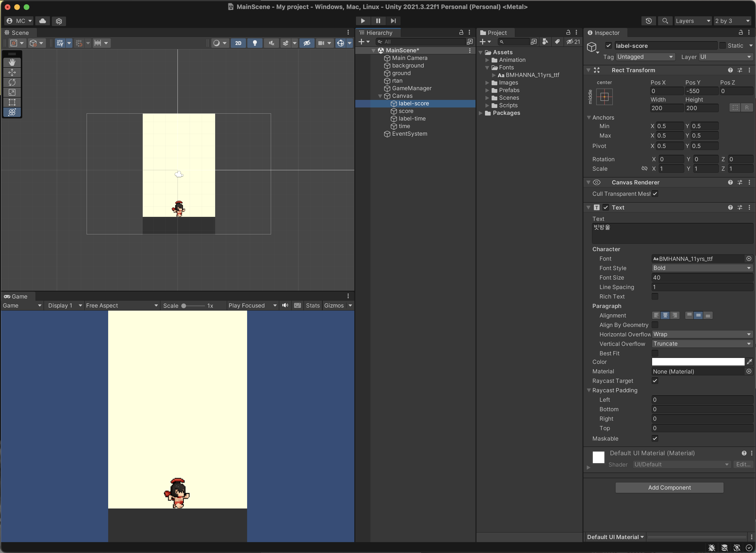
Task: Click the Add Component button
Action: pos(669,487)
